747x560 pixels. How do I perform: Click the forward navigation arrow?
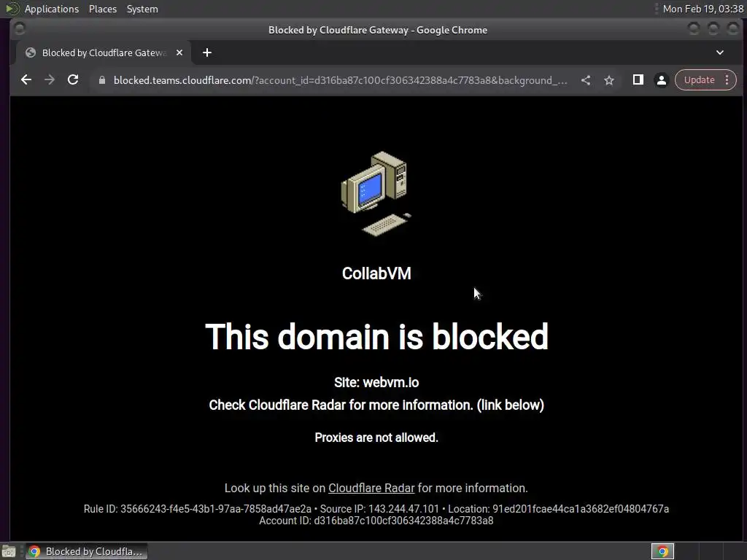click(50, 80)
